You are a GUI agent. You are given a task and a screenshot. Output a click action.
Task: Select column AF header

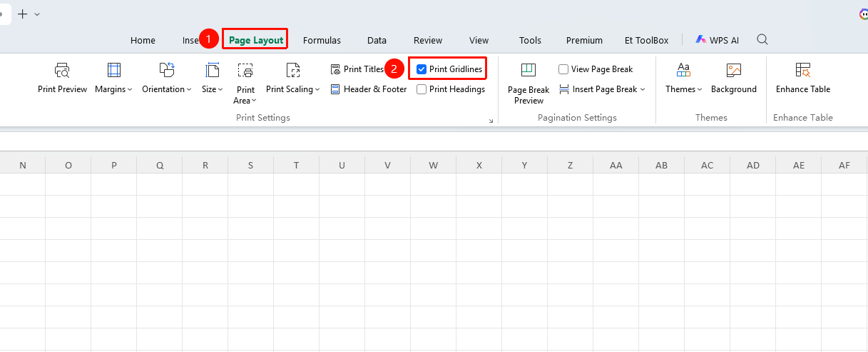click(844, 165)
